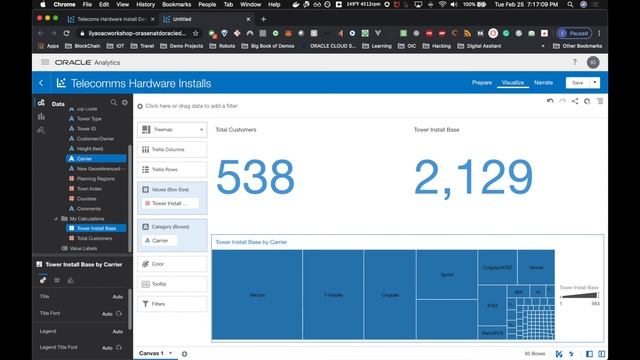
Task: Click the Title Font Auto value
Action: pyautogui.click(x=107, y=314)
